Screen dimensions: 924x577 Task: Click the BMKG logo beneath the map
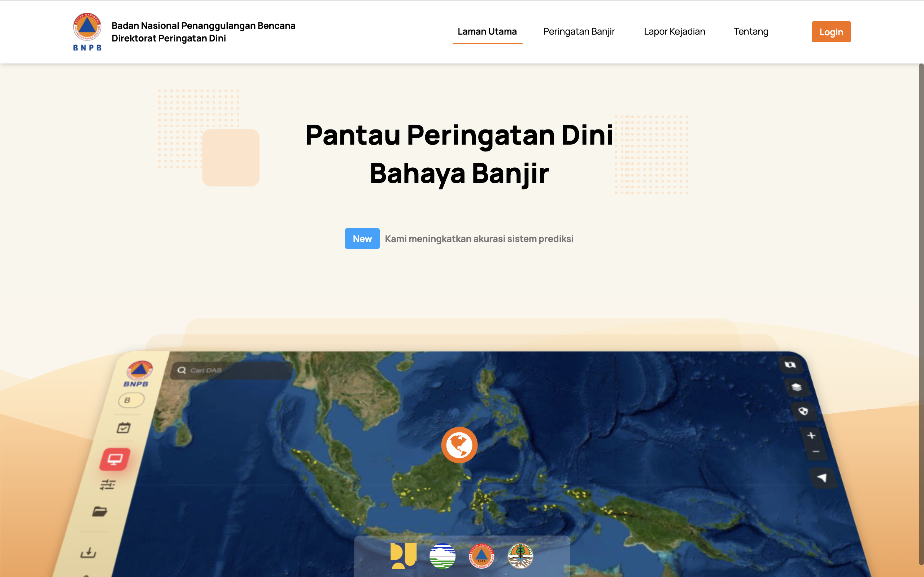(443, 556)
